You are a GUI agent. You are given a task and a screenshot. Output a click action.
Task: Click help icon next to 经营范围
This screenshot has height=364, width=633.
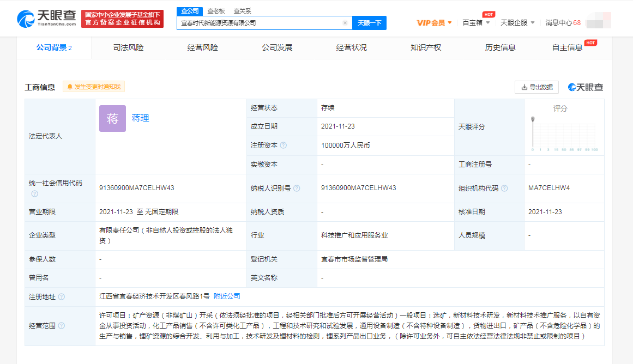(x=62, y=326)
